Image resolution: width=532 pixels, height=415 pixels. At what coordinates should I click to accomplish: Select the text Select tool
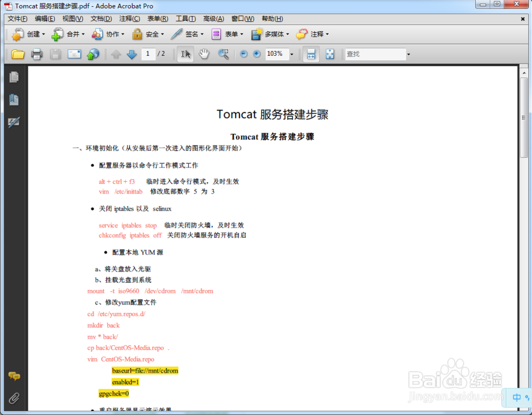pyautogui.click(x=186, y=54)
